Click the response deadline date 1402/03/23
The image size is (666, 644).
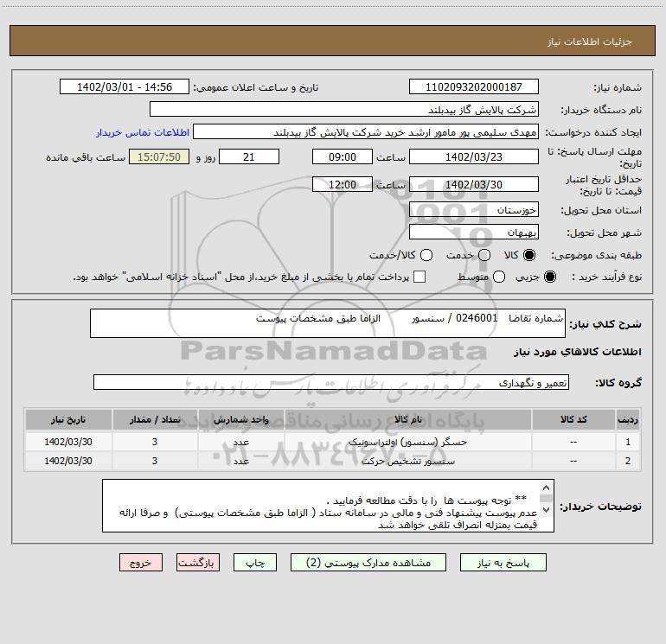point(474,156)
